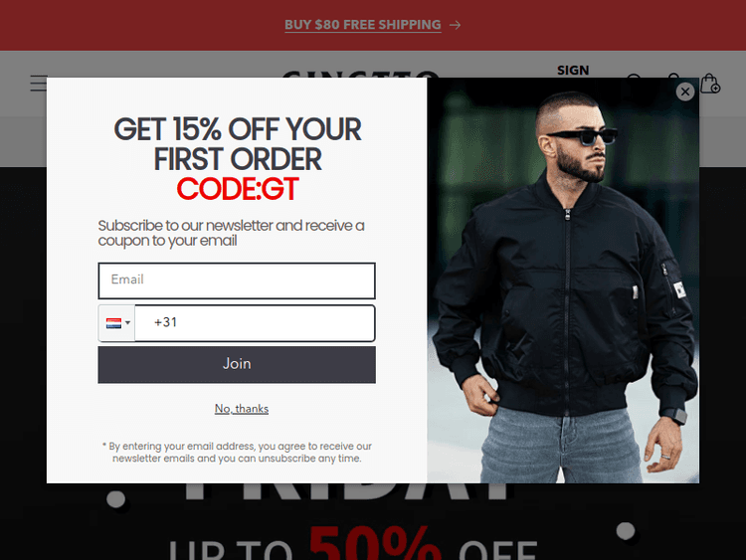Click the phone number field with +31
Image resolution: width=746 pixels, height=560 pixels.
click(x=255, y=323)
